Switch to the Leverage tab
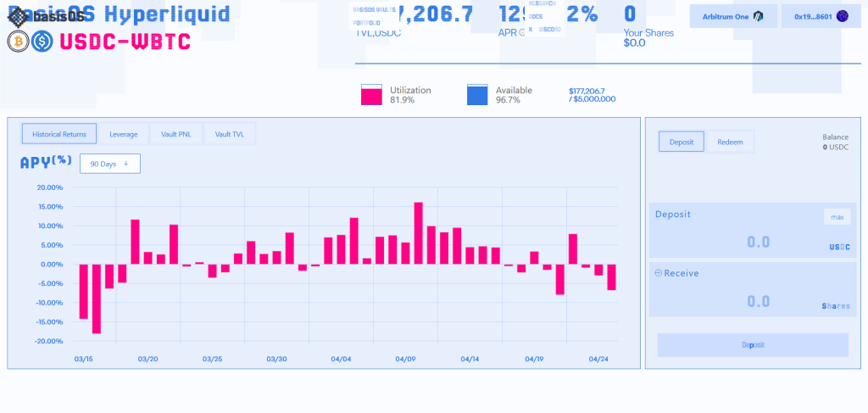 pos(123,134)
